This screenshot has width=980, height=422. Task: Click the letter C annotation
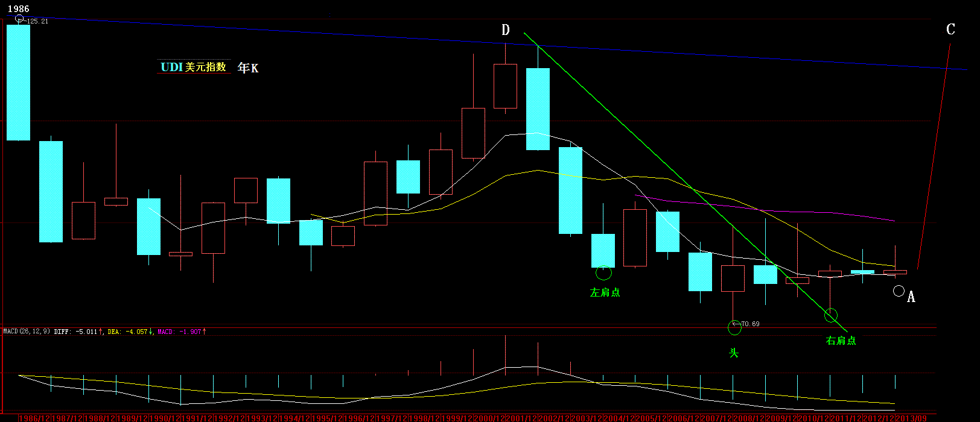(x=950, y=29)
